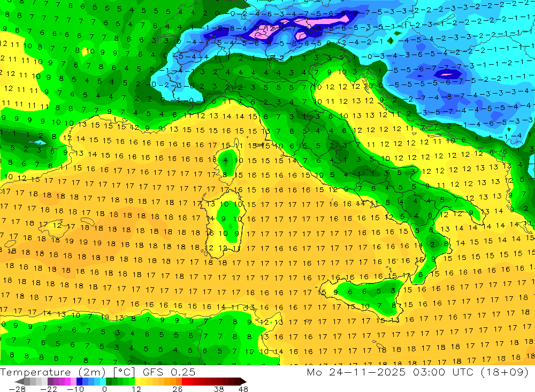535x392 pixels.
Task: Click the '(18+09)' forecast run label
Action: 505,372
